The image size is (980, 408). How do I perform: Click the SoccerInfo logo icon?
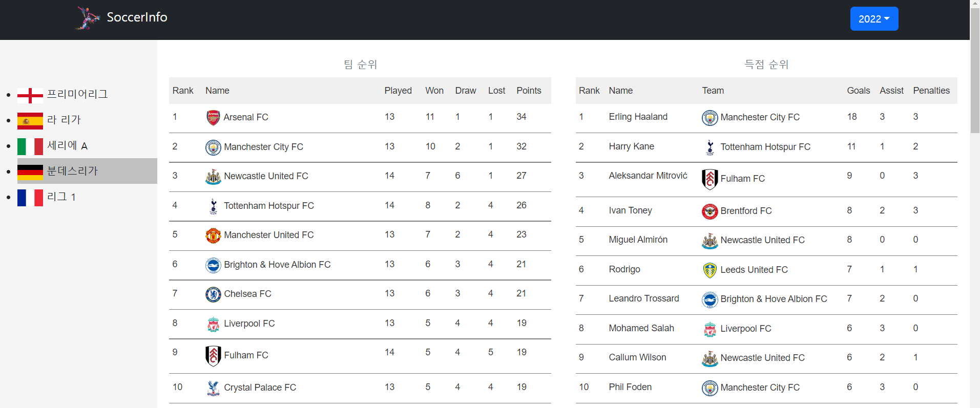[88, 18]
